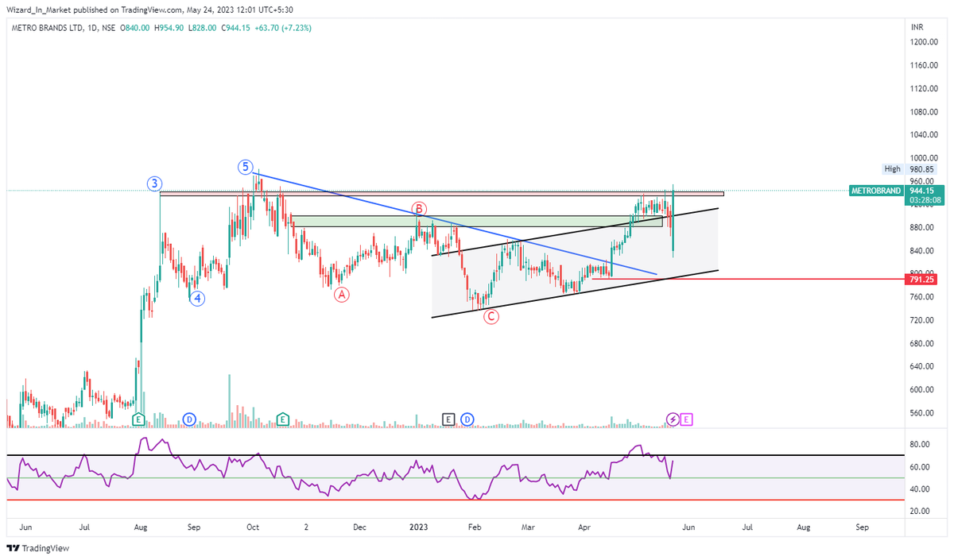Screen dimensions: 954x560
Task: Select the blue circled wave 5 label
Action: 246,167
